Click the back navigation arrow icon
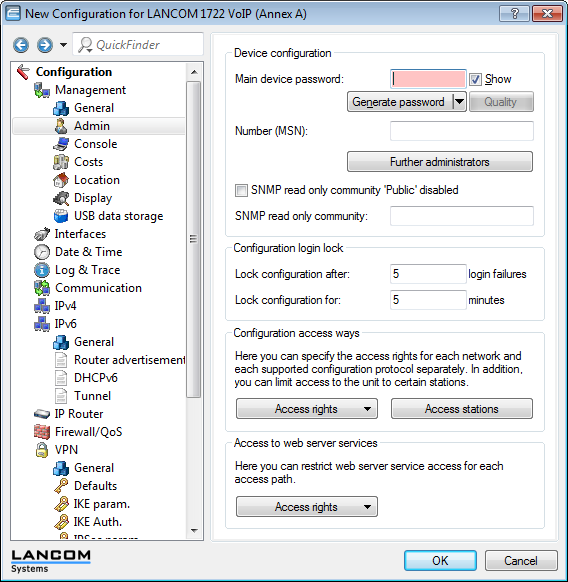This screenshot has height=582, width=568. click(x=21, y=45)
